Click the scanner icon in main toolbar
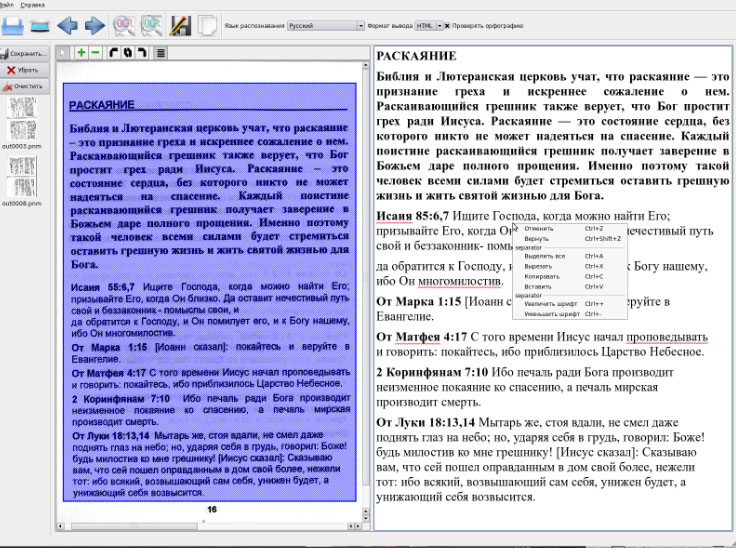736x548 pixels. click(x=39, y=25)
